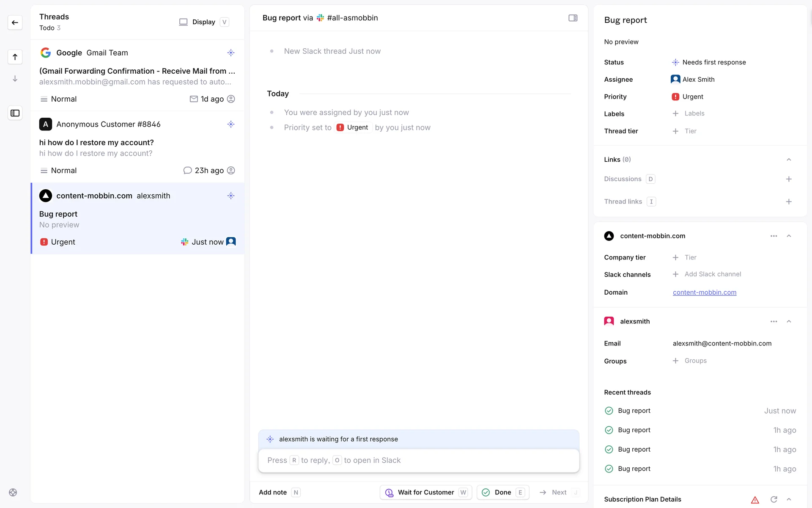Open the help icon at bottom left
This screenshot has height=508, width=812.
(13, 492)
